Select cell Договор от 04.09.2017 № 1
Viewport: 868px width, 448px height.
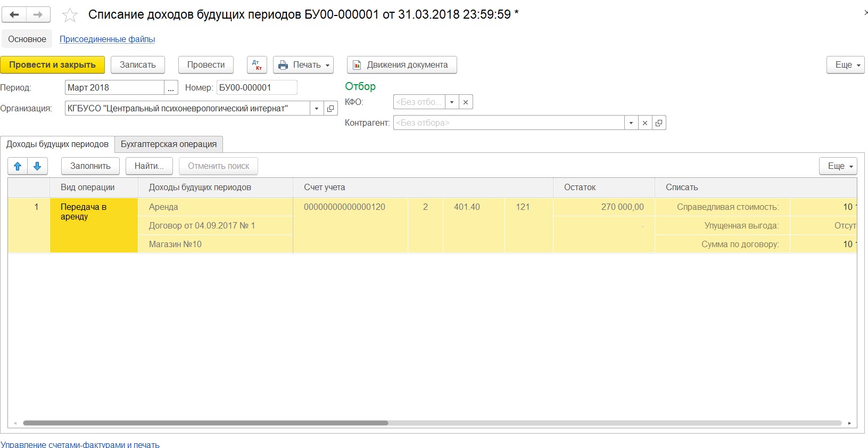coord(216,226)
